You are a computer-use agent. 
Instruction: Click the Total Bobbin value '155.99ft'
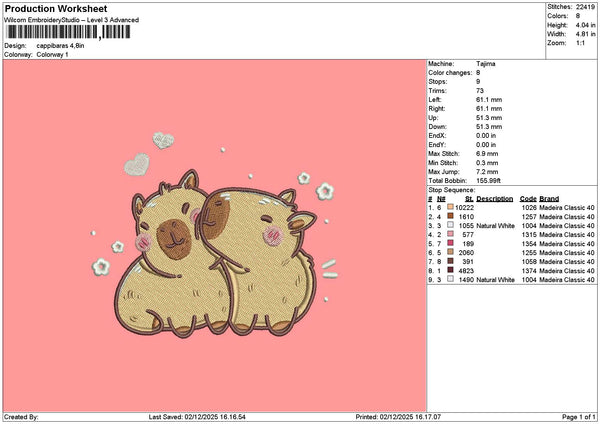[488, 181]
